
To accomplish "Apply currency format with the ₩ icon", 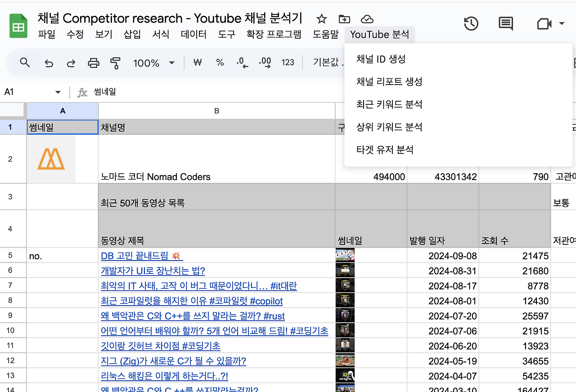I will point(197,63).
